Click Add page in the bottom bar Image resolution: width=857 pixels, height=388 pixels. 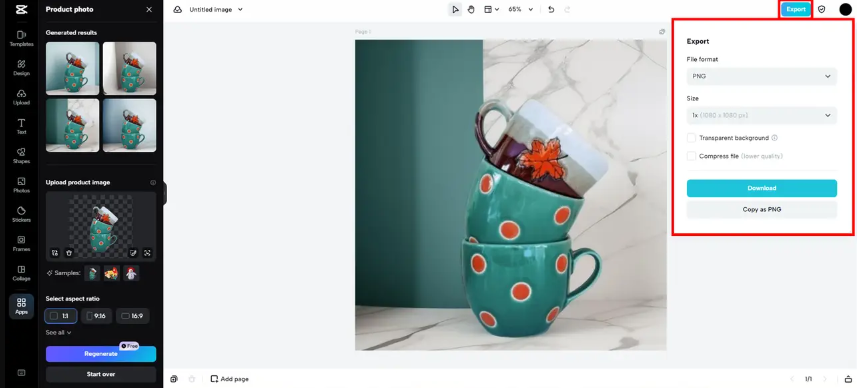230,379
